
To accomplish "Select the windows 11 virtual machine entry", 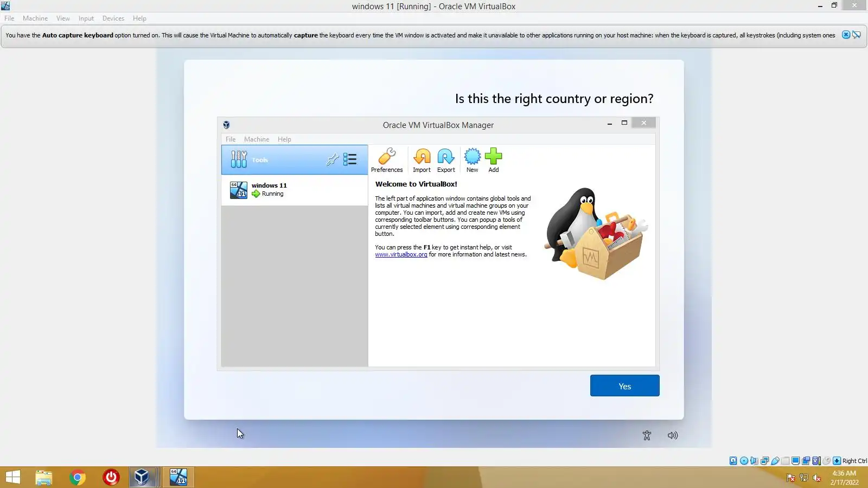I will 295,190.
